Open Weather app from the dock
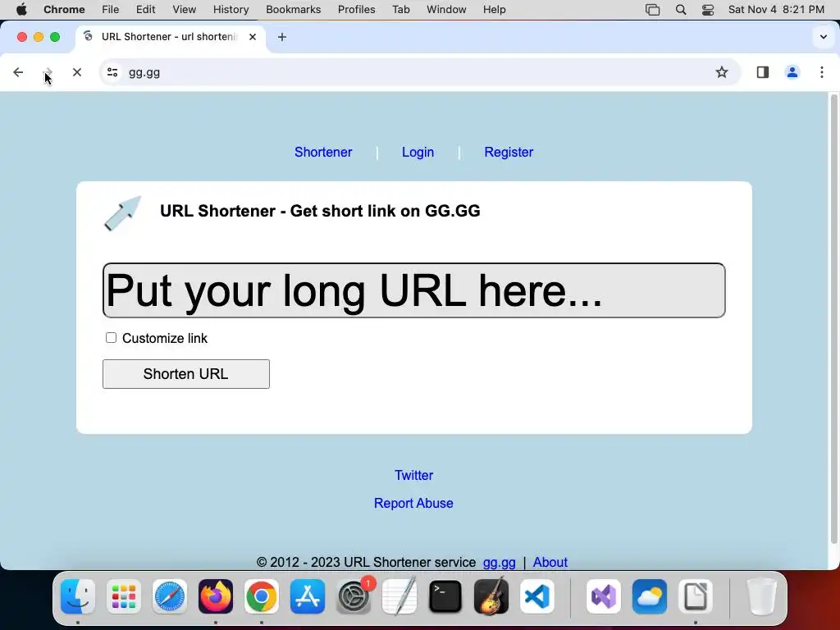The image size is (840, 630). (x=650, y=596)
